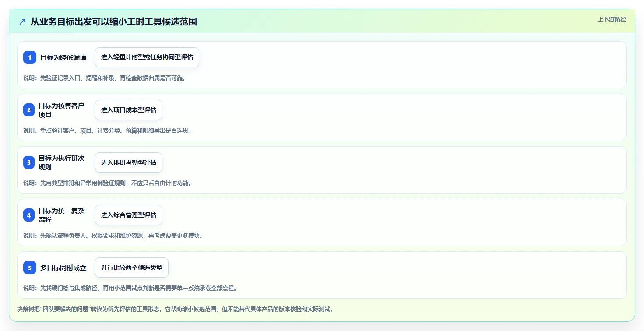Click the text 目标为降低漏填
Viewport: 644px width, 331px height.
63,57
